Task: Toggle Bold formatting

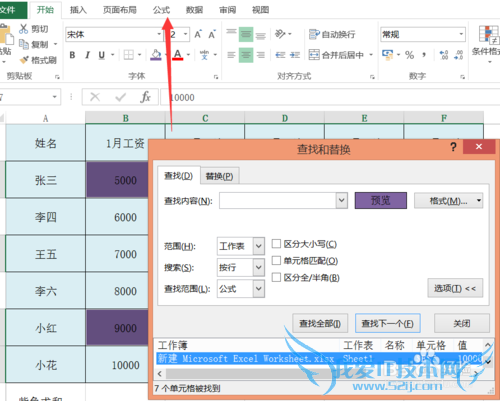Action: (x=72, y=55)
